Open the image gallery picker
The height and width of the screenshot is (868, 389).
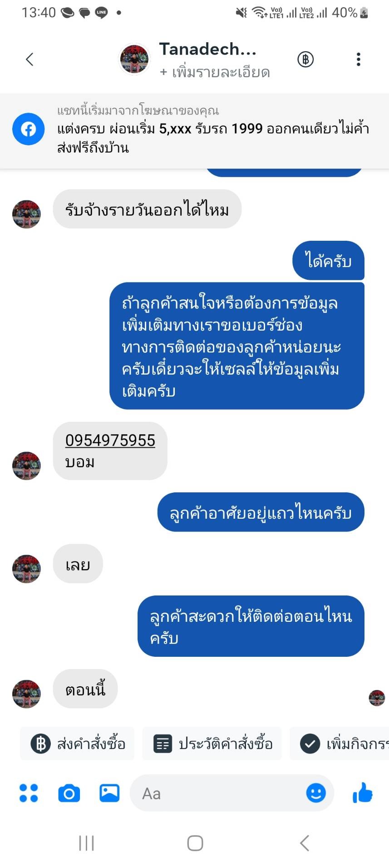click(109, 793)
